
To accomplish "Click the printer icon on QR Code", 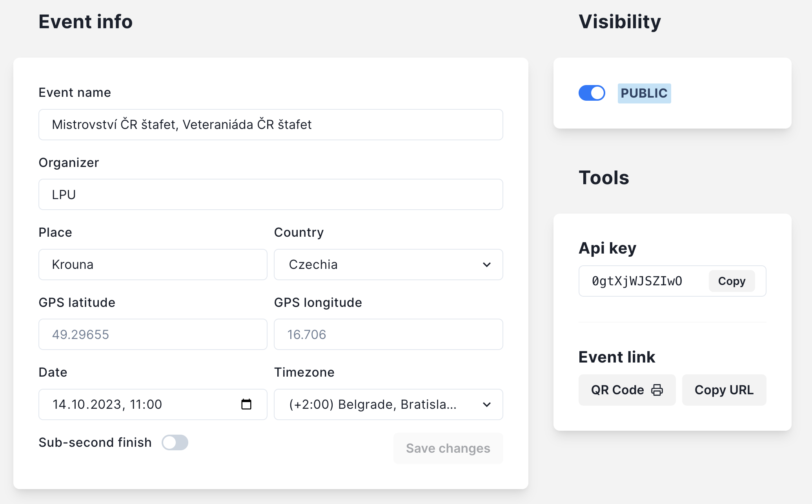I will point(657,390).
